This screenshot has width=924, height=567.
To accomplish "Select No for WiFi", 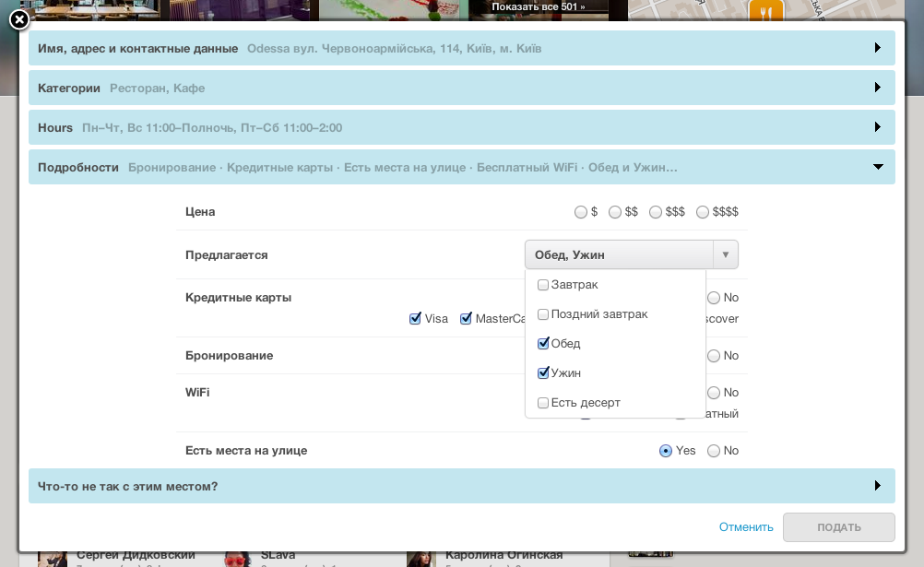I will (x=714, y=393).
